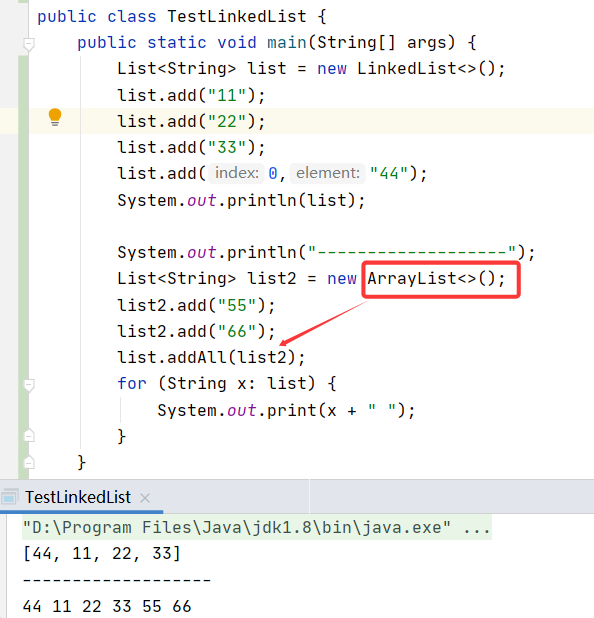Viewport: 594px width, 618px height.
Task: Click the yellow lightbulb intention icon
Action: [55, 117]
